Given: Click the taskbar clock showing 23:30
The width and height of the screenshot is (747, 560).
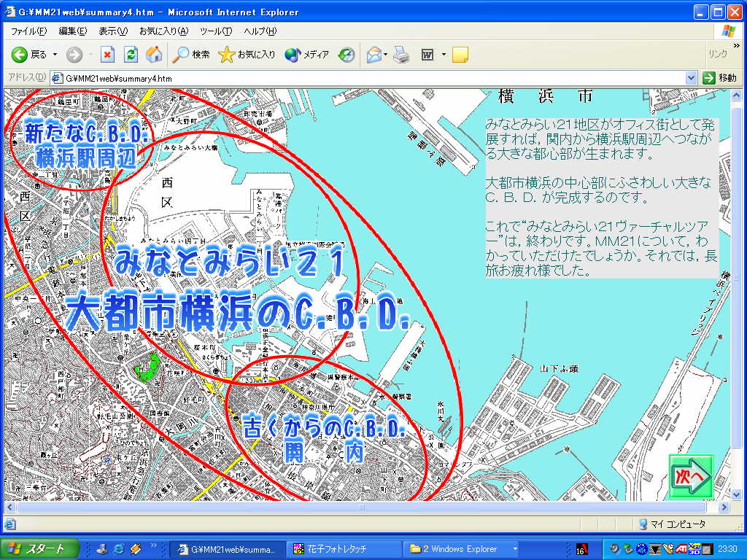Looking at the screenshot, I should pyautogui.click(x=727, y=549).
